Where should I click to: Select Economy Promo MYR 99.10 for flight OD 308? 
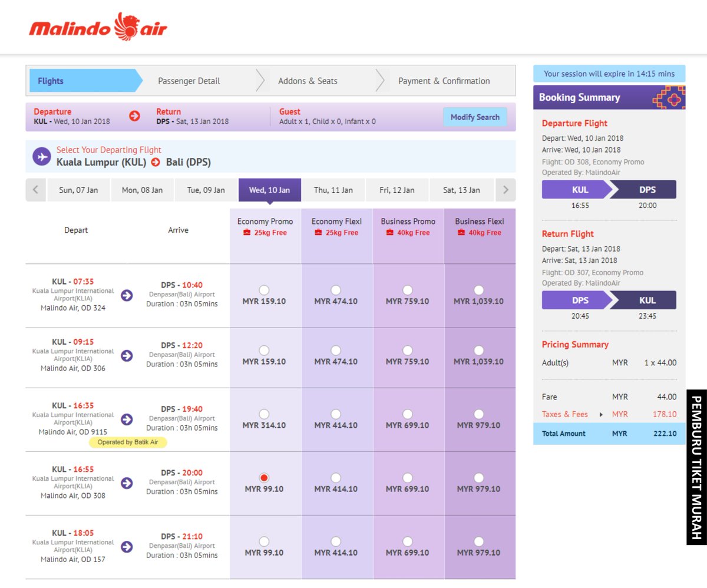pyautogui.click(x=264, y=477)
